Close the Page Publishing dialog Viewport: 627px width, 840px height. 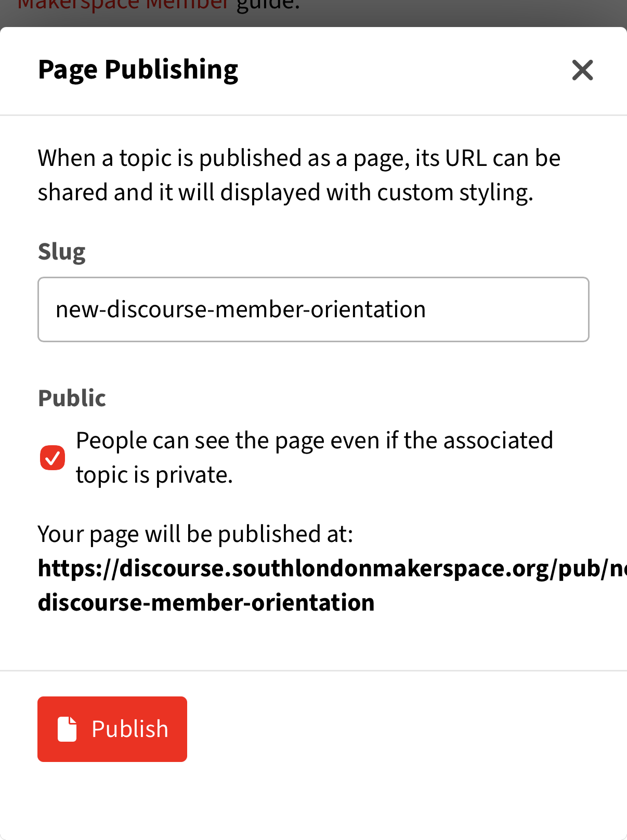[582, 70]
